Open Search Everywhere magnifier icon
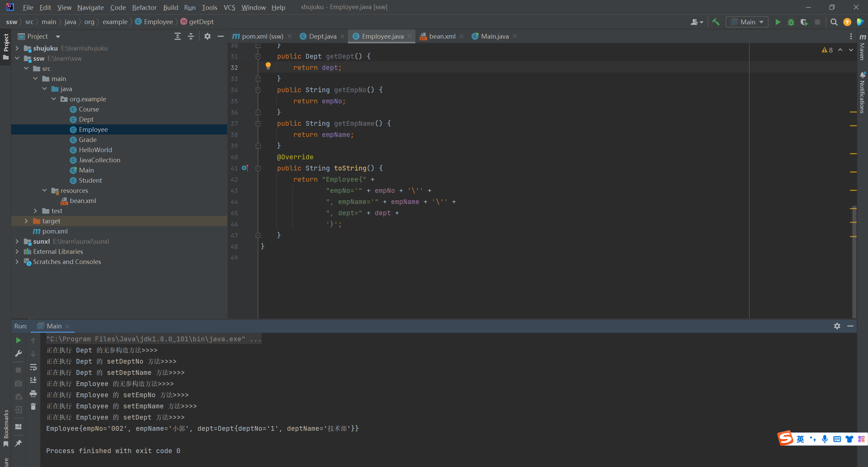The height and width of the screenshot is (467, 868). click(x=834, y=22)
